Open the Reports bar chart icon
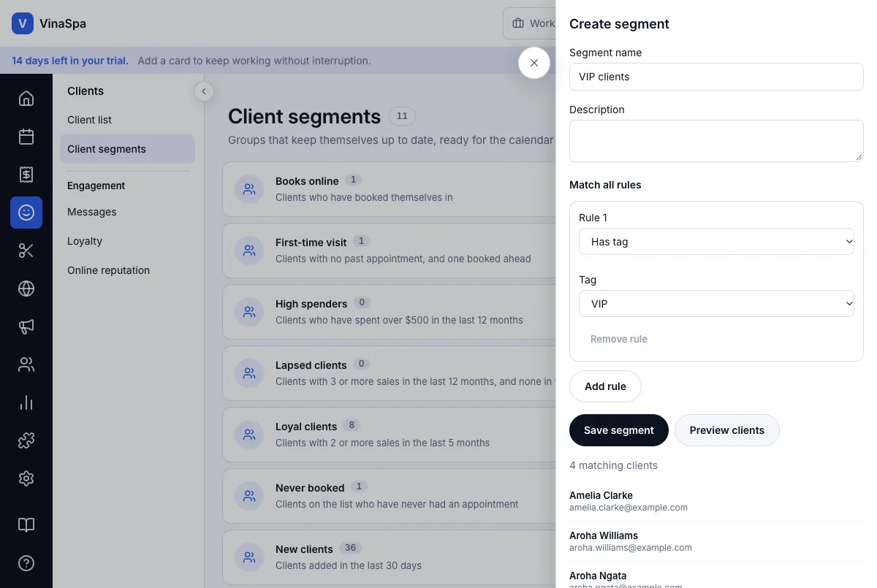This screenshot has height=588, width=877. [x=26, y=402]
